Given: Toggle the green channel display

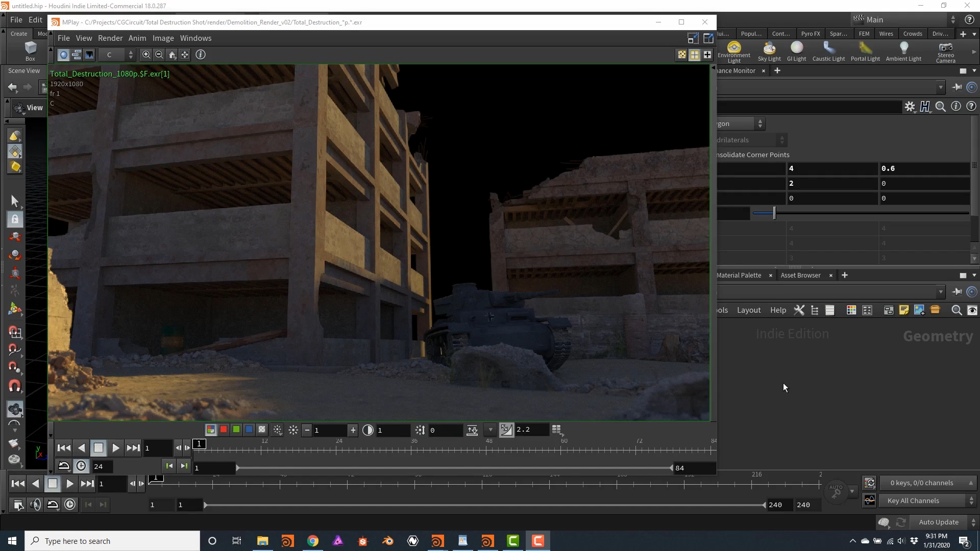Looking at the screenshot, I should (236, 430).
